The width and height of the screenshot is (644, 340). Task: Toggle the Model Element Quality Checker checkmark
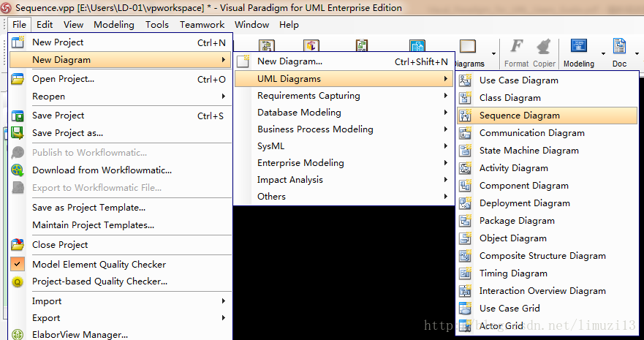(18, 265)
